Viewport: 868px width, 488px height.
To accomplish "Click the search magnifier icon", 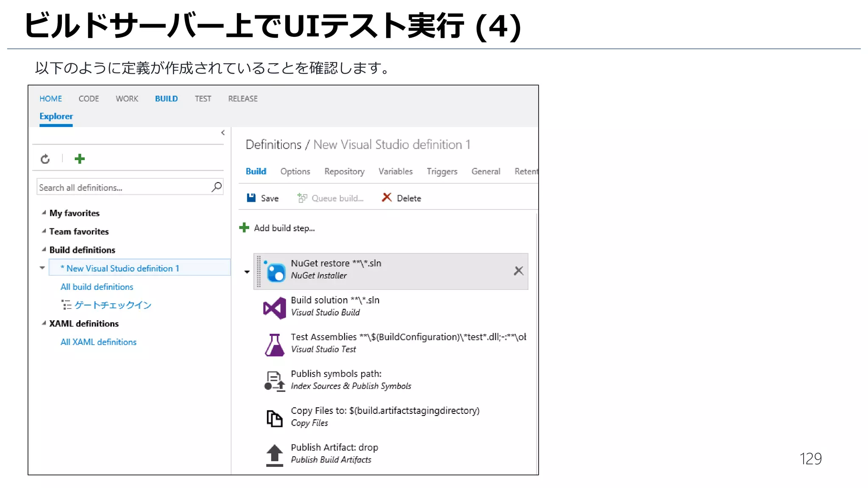I will point(217,187).
